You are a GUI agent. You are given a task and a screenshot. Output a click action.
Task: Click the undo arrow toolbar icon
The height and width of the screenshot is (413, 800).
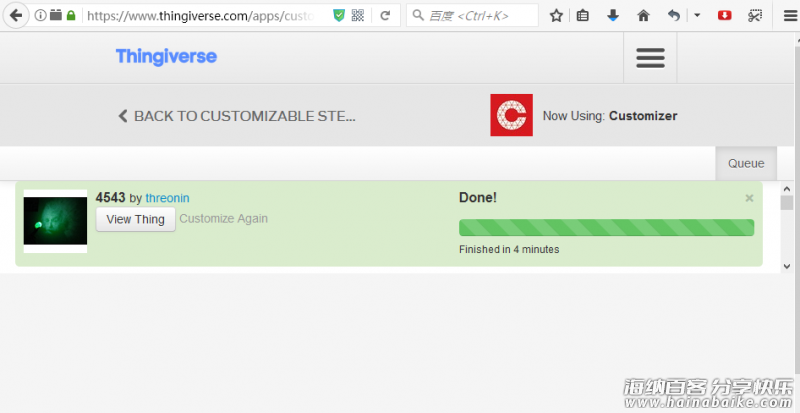[x=674, y=16]
